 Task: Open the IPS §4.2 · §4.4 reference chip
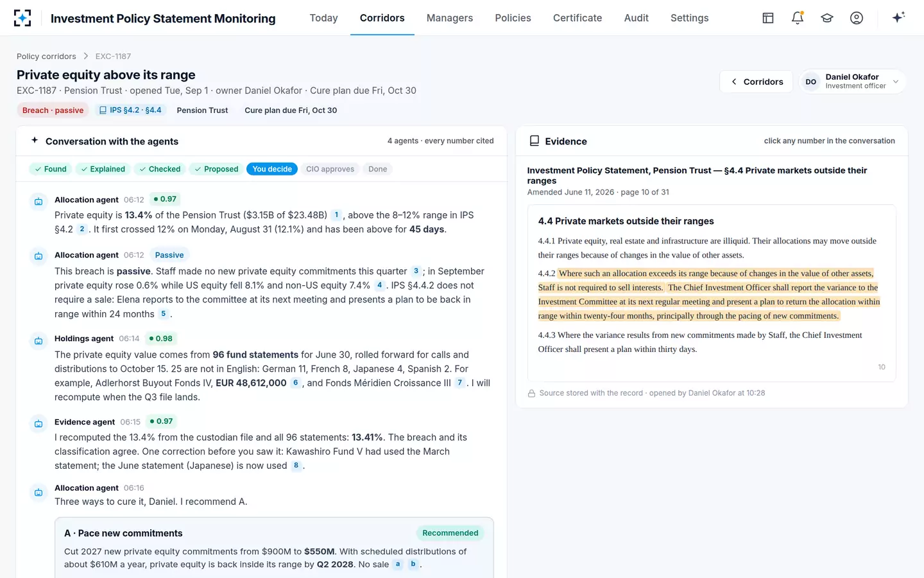pos(130,110)
